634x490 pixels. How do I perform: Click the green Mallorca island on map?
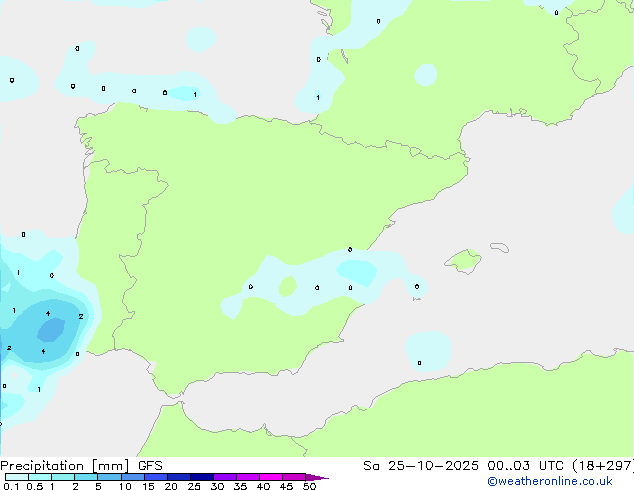[x=463, y=261]
